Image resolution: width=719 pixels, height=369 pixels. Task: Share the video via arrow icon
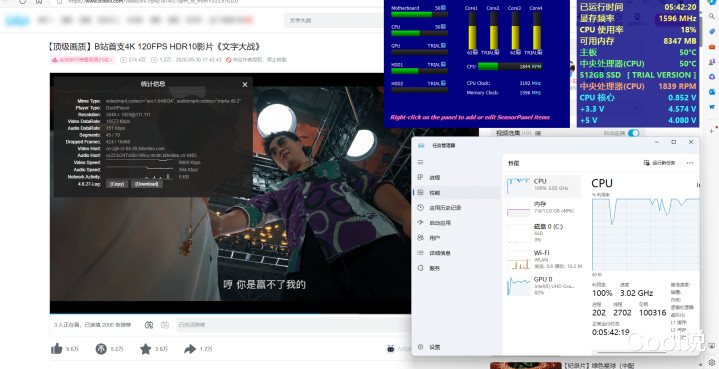pyautogui.click(x=190, y=349)
